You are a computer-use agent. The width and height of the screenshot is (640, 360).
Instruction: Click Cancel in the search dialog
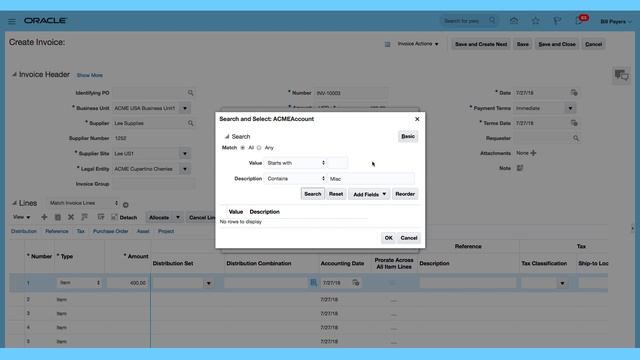click(409, 238)
